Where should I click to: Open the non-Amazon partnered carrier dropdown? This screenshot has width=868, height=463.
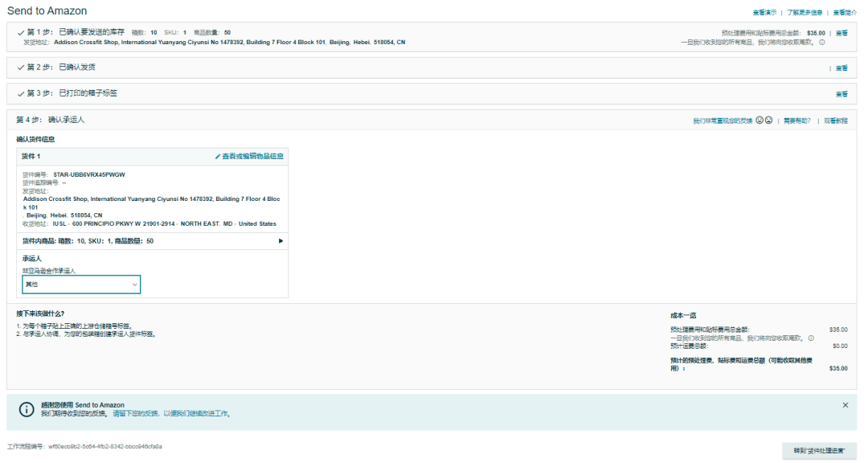tap(81, 285)
